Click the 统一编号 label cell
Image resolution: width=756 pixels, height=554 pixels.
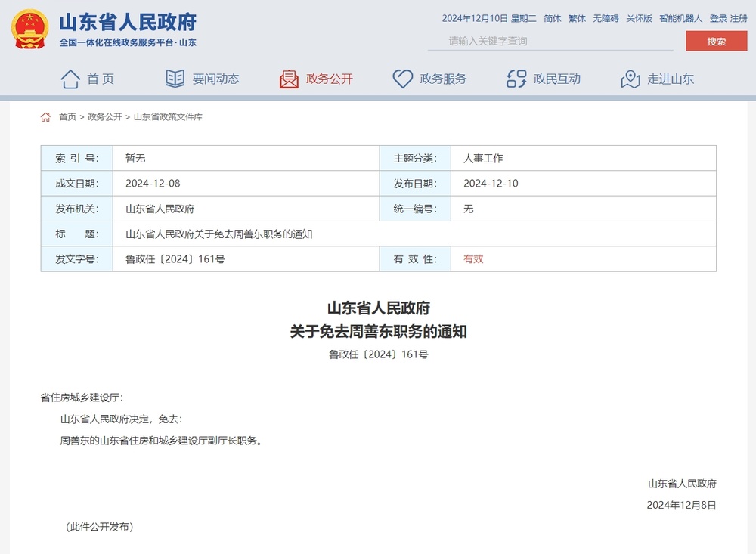tap(415, 209)
